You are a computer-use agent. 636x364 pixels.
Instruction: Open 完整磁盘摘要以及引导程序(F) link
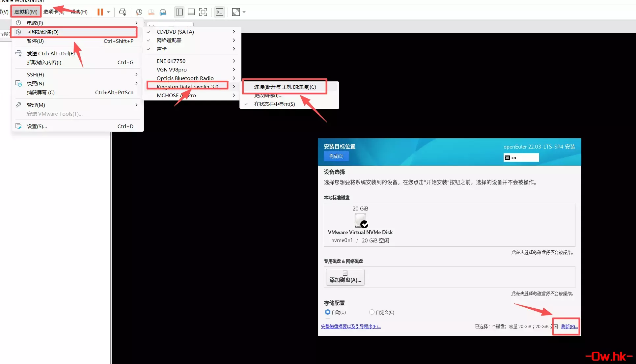(351, 326)
